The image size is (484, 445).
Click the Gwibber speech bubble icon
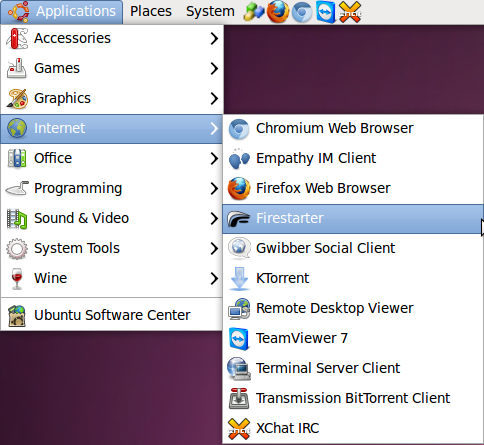point(239,248)
